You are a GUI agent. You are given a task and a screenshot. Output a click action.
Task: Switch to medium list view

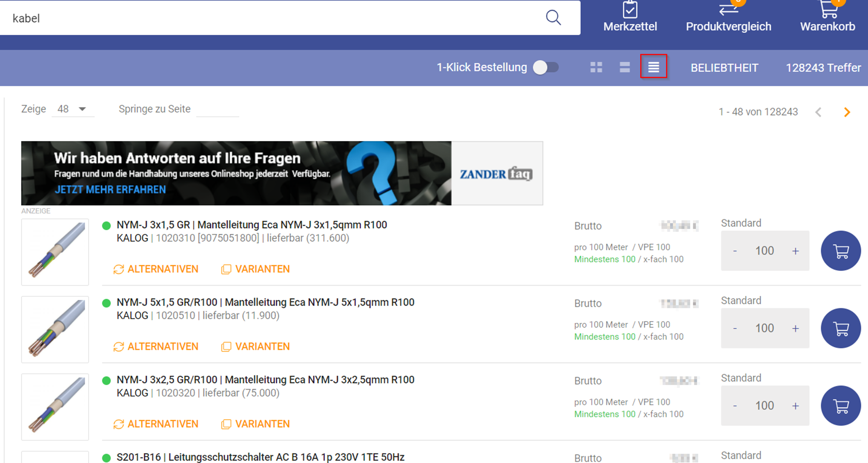625,67
